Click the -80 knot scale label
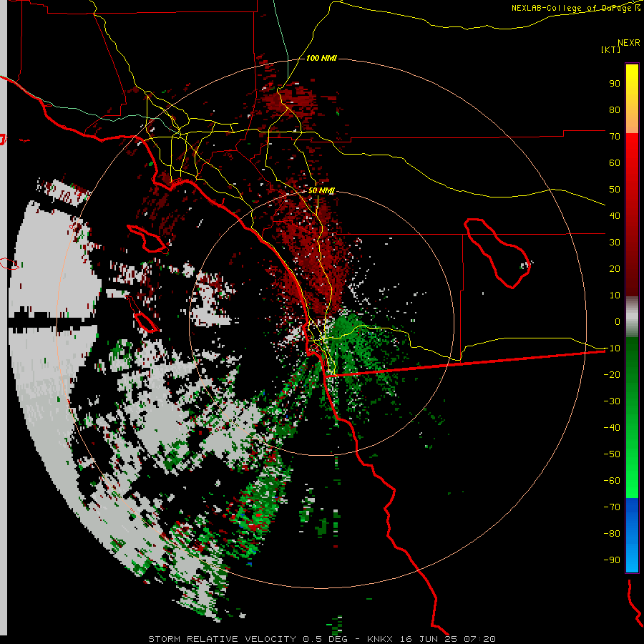Viewport: 644px width, 644px height. coord(612,534)
